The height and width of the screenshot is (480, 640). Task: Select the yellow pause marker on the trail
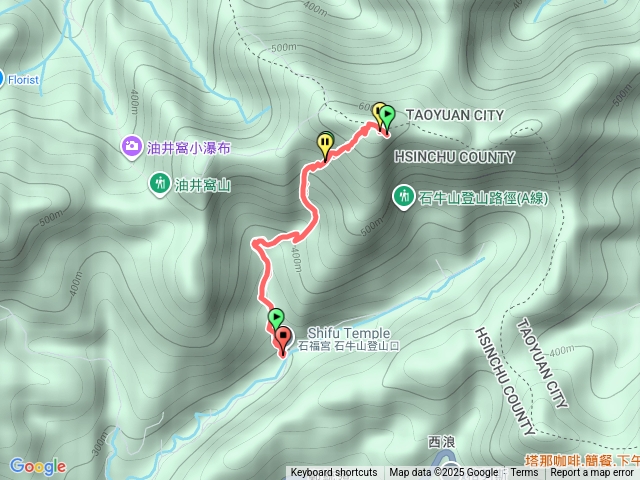pyautogui.click(x=325, y=144)
